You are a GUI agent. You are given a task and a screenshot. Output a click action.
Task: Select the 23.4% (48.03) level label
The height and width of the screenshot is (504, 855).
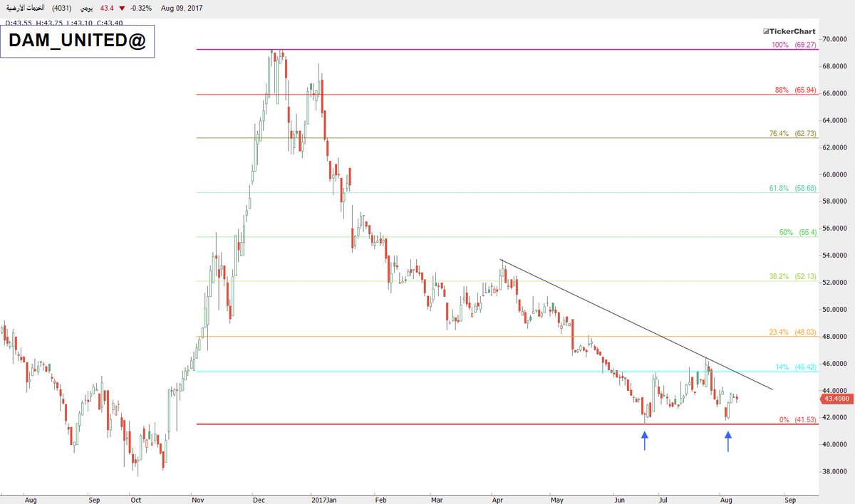point(792,332)
